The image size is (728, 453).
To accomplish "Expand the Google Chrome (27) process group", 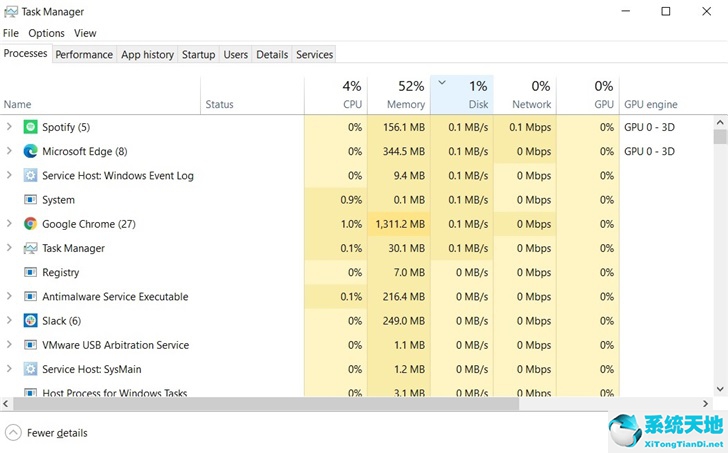I will point(9,223).
